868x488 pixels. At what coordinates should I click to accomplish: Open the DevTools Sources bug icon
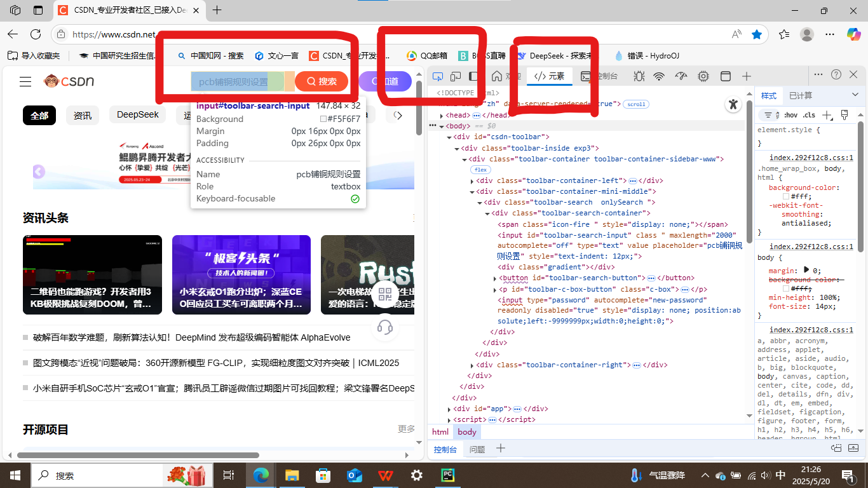click(x=639, y=76)
